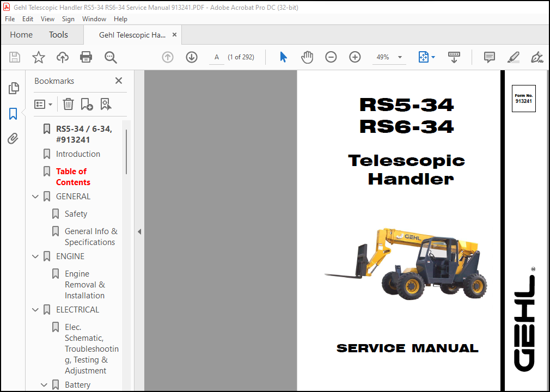550x392 pixels.
Task: Open Elec. Schematic, Troubleshooting bookmark
Action: pyautogui.click(x=91, y=349)
